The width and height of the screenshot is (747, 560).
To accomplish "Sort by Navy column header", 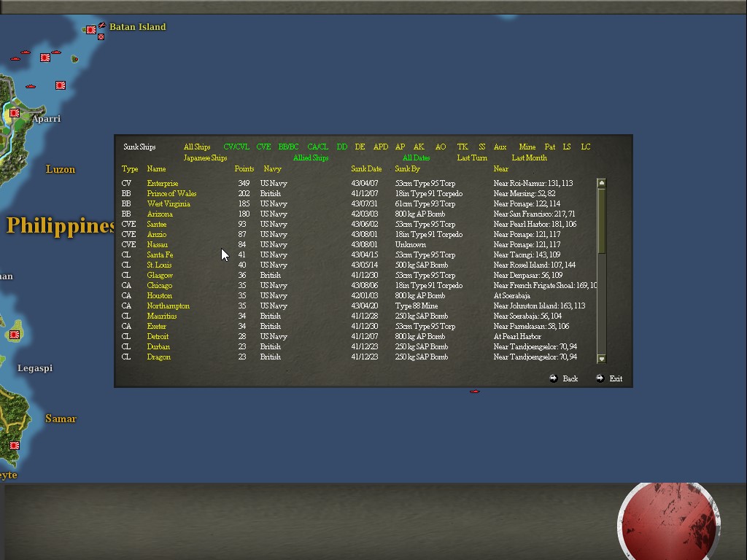I will click(273, 169).
